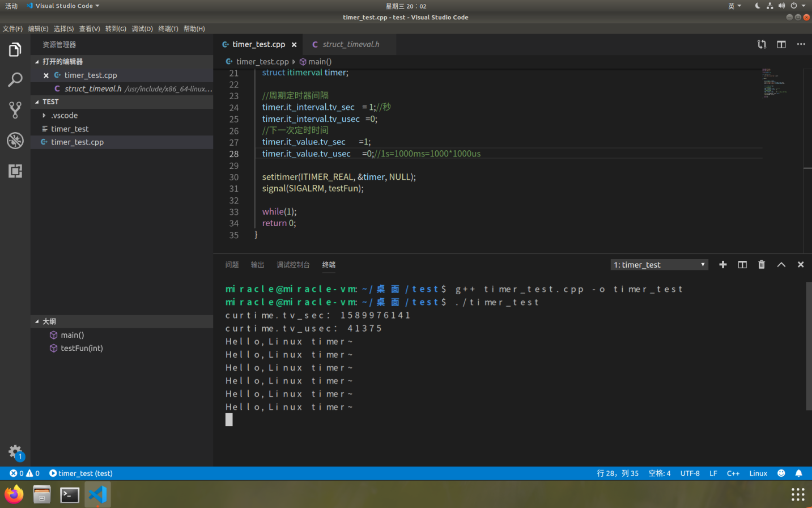Viewport: 812px width, 508px height.
Task: Open the Manage gear menu
Action: pyautogui.click(x=15, y=451)
